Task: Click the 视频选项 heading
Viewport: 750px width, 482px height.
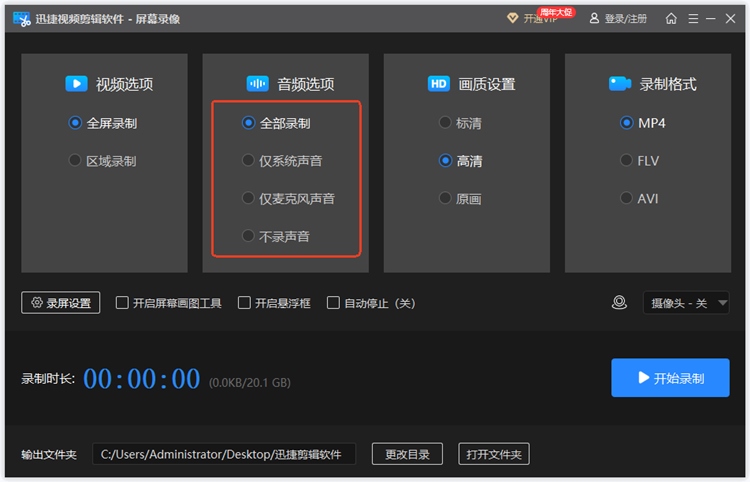Action: 125,84
